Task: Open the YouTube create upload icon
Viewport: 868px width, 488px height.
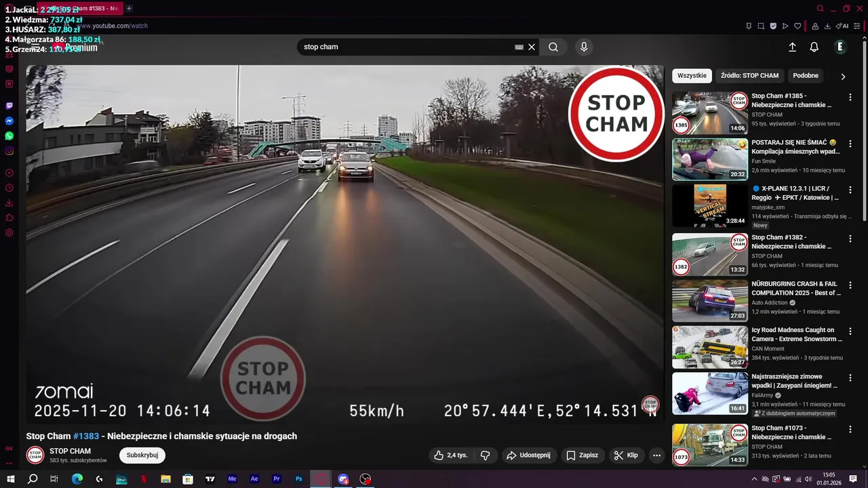Action: click(x=792, y=47)
